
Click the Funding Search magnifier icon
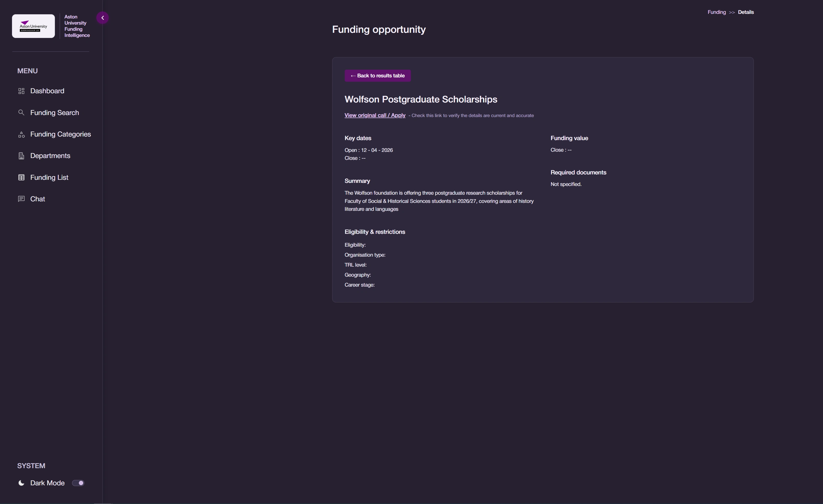click(21, 112)
